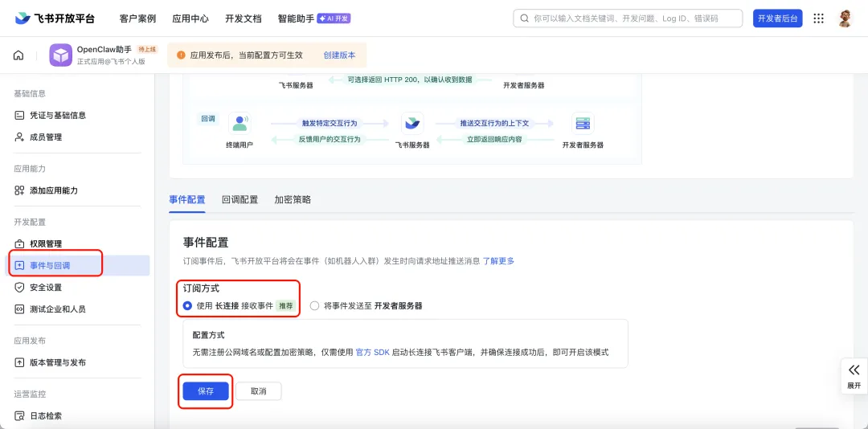Switch to the 回调配置 tab
The width and height of the screenshot is (868, 429).
[x=240, y=200]
